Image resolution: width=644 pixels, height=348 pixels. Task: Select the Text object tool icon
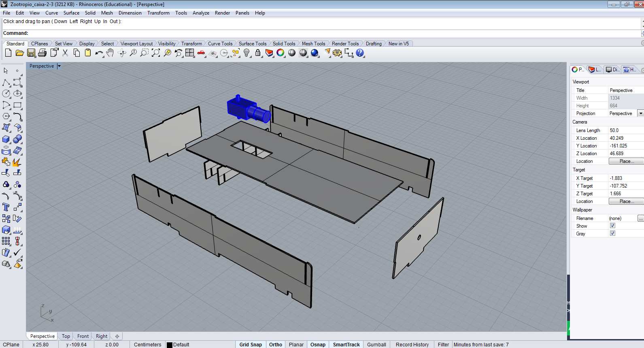point(6,207)
